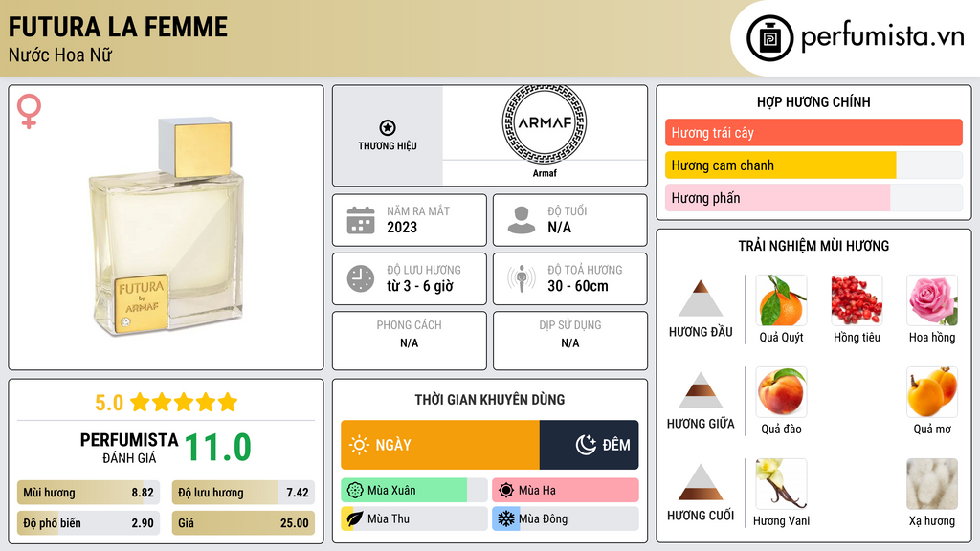Image resolution: width=980 pixels, height=551 pixels.
Task: Click the person silhouette age icon
Action: 522,220
